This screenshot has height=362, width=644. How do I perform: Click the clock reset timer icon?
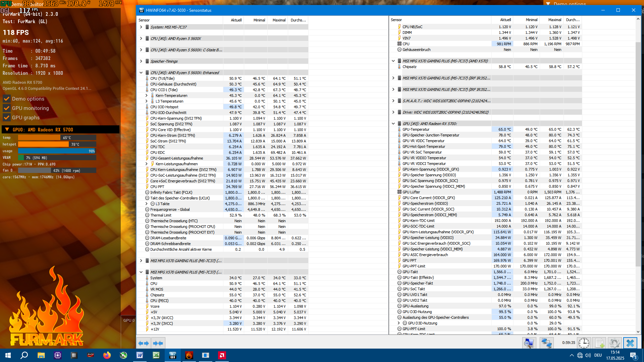pos(584,343)
